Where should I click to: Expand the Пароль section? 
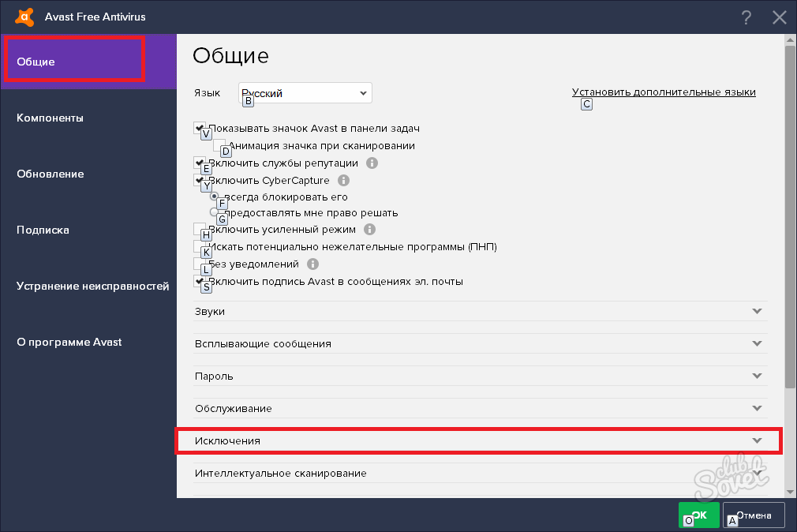pos(480,376)
